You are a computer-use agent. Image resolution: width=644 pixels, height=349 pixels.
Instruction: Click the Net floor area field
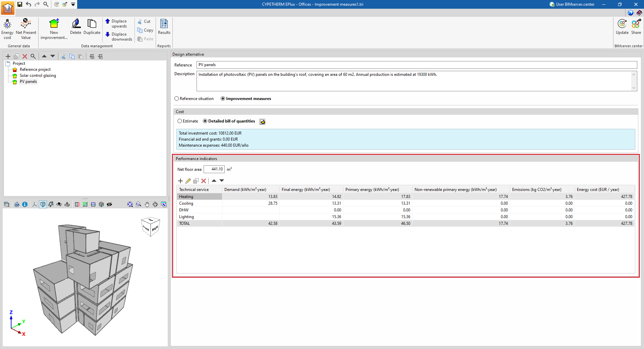(214, 169)
